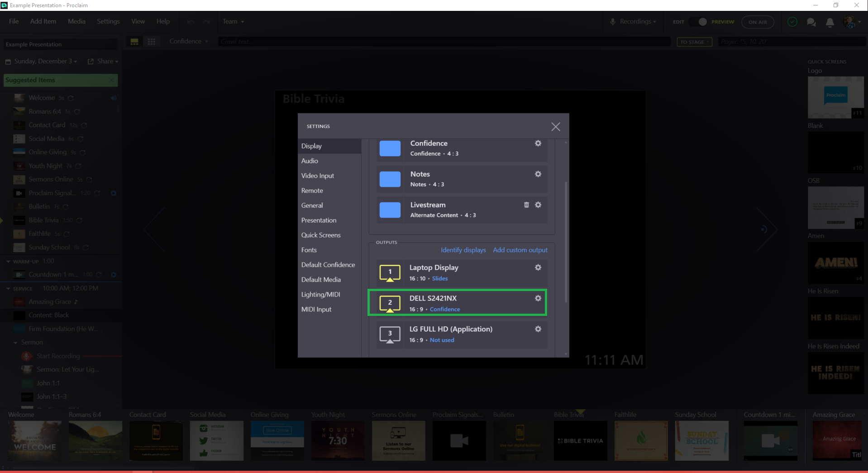Open the Share dropdown

coord(103,61)
